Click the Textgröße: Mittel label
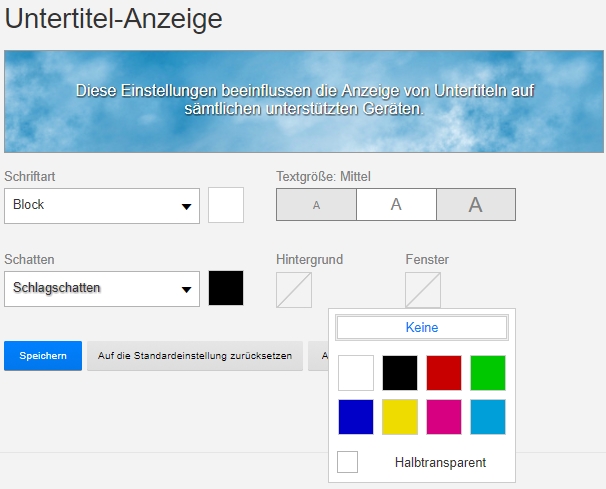606x489 pixels. pos(323,177)
